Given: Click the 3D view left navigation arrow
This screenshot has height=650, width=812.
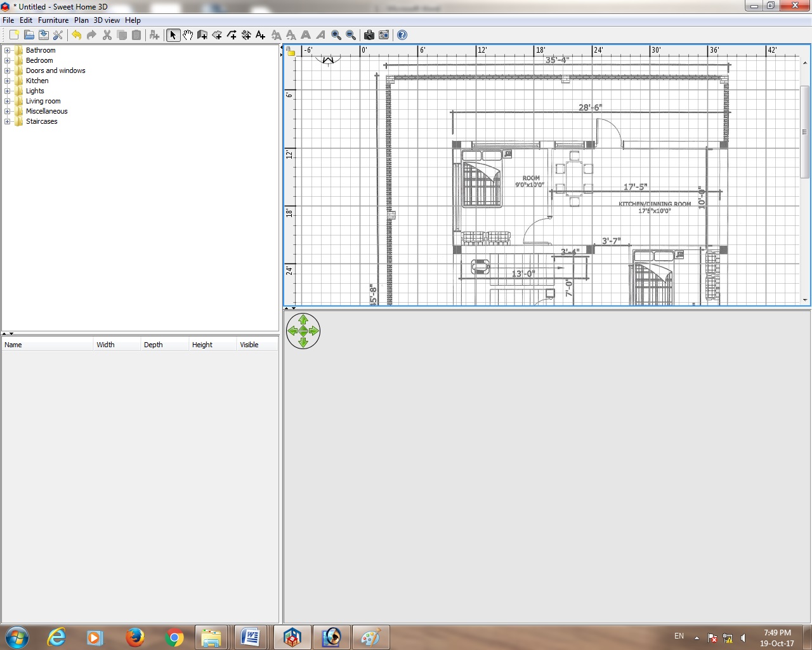Looking at the screenshot, I should pyautogui.click(x=292, y=331).
